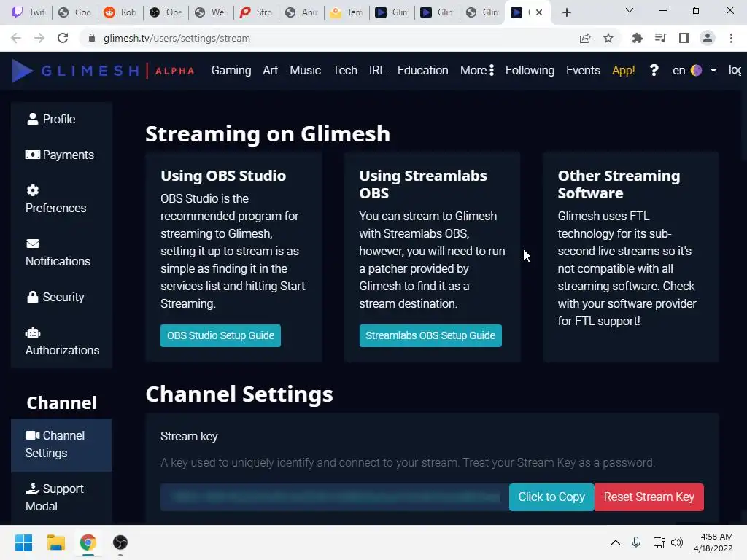Open the Following page
The image size is (747, 560).
point(530,71)
